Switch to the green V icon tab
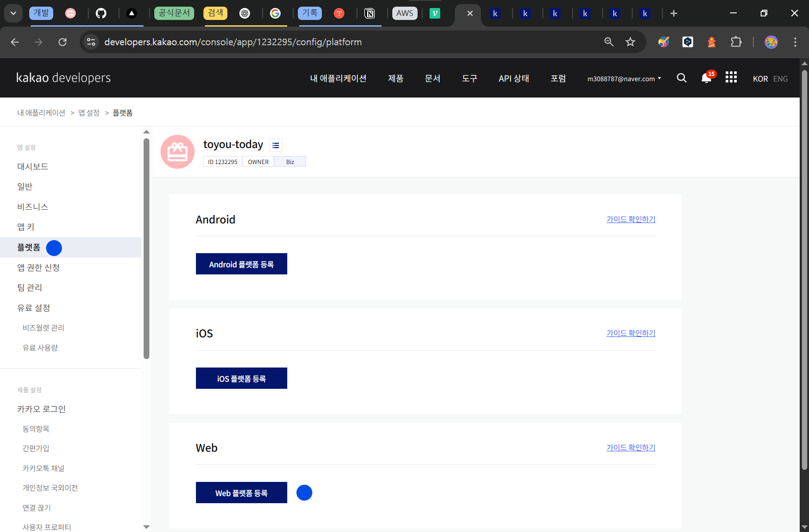Screen dimensions: 809x532 point(435,13)
